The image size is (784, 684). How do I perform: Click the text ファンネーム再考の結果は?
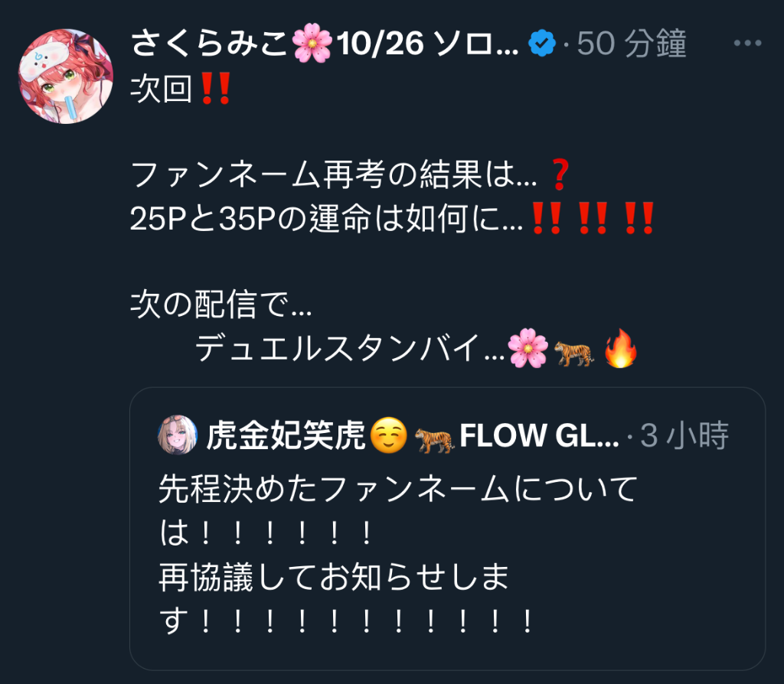[334, 174]
